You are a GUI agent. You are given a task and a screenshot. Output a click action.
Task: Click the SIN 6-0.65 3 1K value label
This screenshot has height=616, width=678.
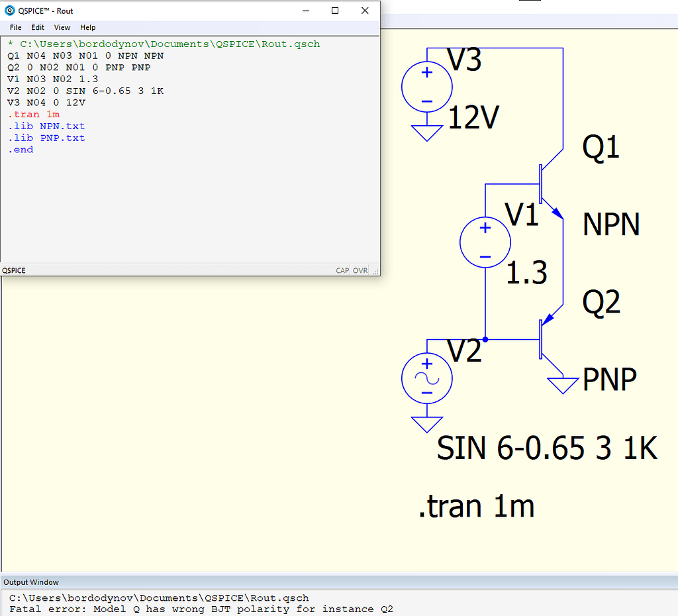coord(547,449)
